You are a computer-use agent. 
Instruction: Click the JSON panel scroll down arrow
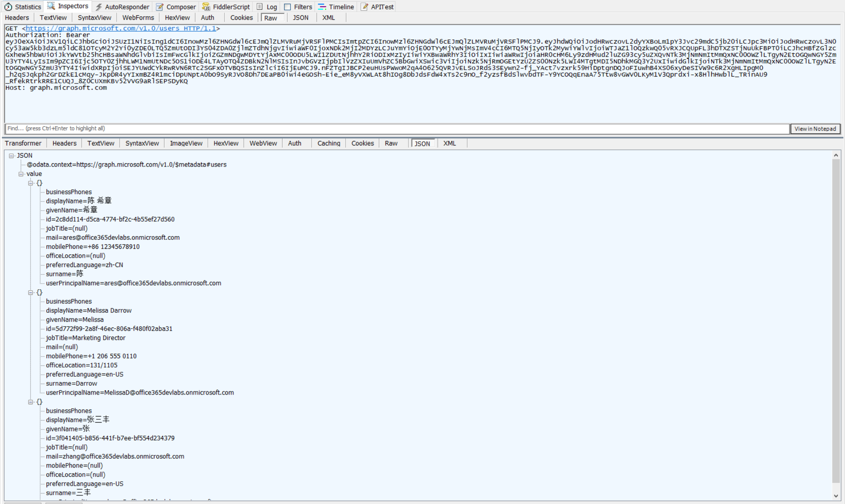[x=836, y=496]
